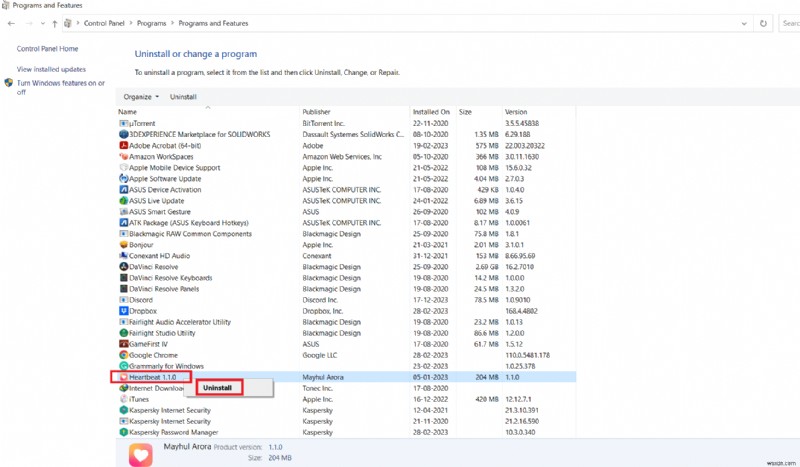Click the Fairlight Studio Utility icon
This screenshot has width=800, height=467.
(x=123, y=333)
